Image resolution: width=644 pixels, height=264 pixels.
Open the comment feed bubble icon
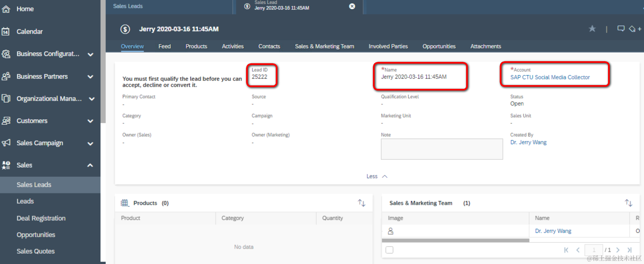click(x=621, y=29)
